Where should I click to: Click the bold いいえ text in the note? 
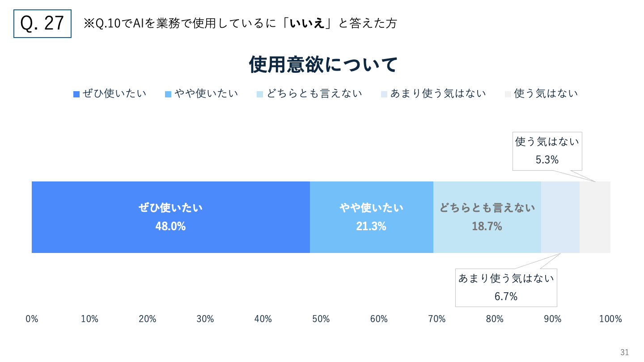click(x=307, y=24)
